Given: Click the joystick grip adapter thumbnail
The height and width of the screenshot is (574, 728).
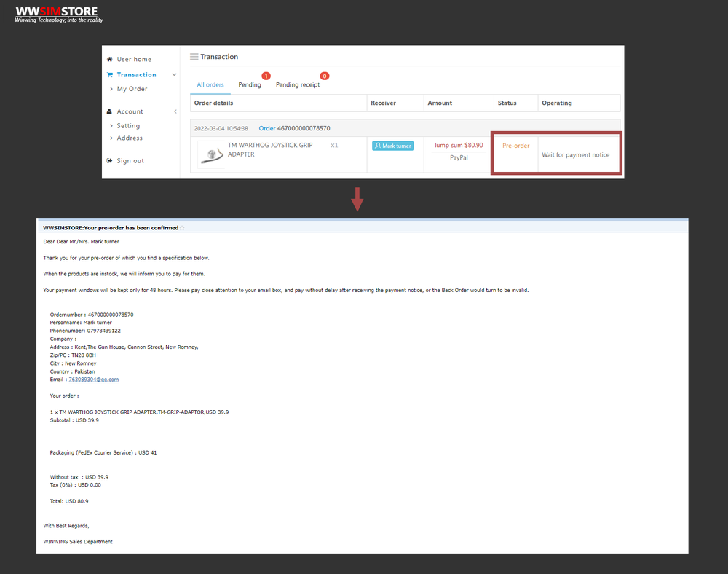Looking at the screenshot, I should (212, 154).
